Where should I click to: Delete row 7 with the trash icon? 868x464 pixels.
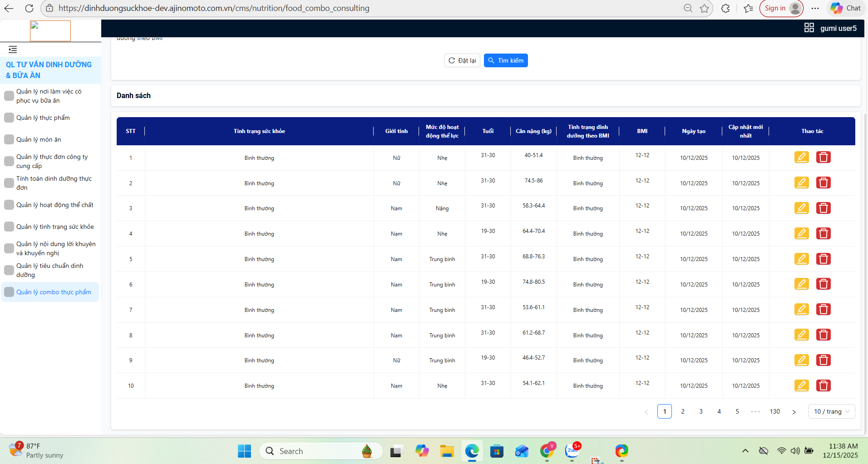click(823, 310)
